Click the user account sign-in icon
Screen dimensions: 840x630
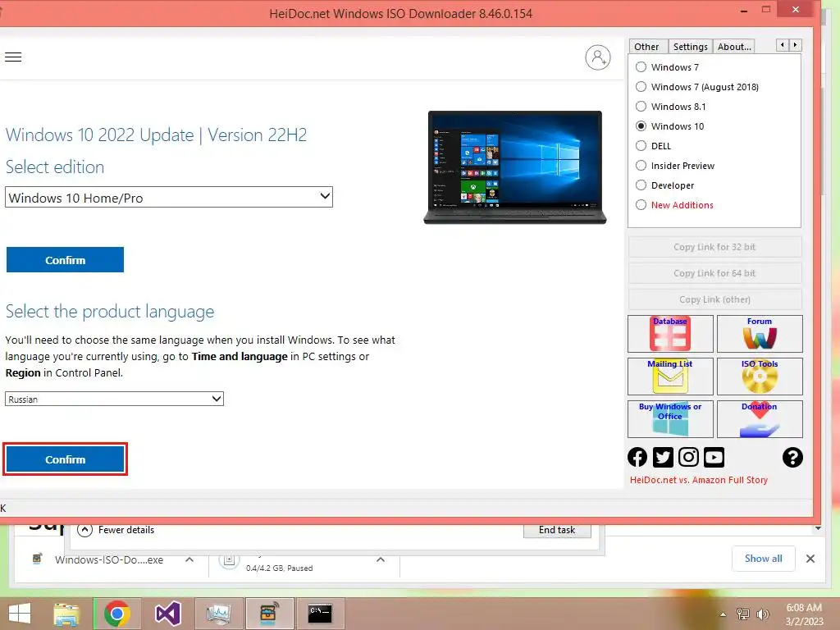pyautogui.click(x=598, y=57)
